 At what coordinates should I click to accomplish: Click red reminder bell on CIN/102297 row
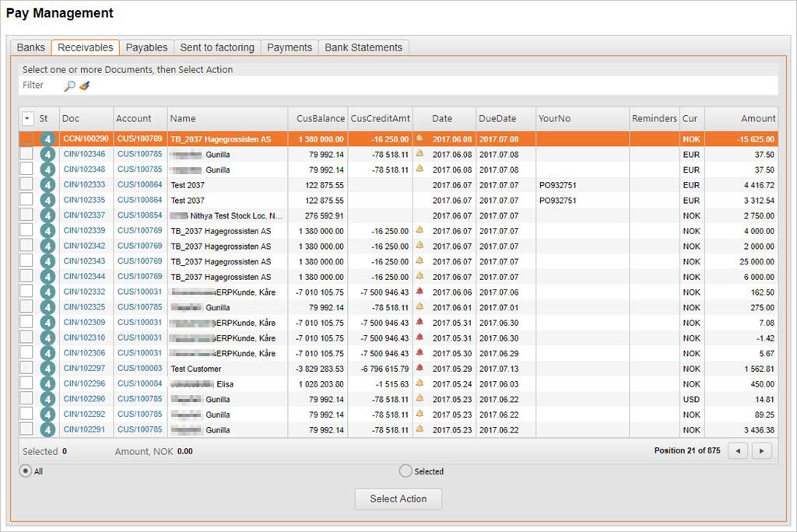pyautogui.click(x=420, y=369)
